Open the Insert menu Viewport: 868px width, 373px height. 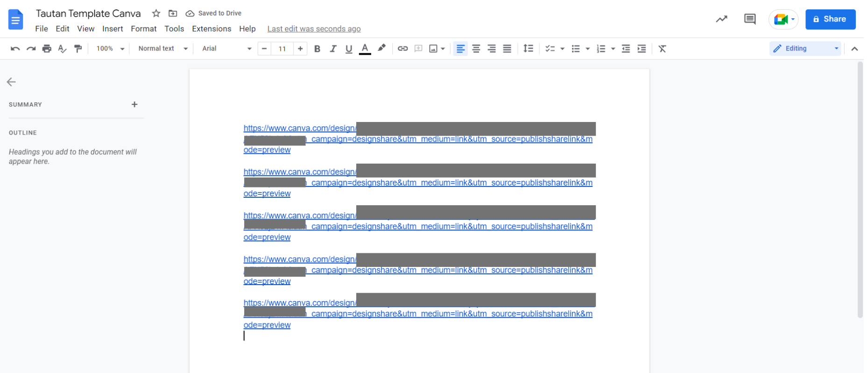[x=113, y=29]
